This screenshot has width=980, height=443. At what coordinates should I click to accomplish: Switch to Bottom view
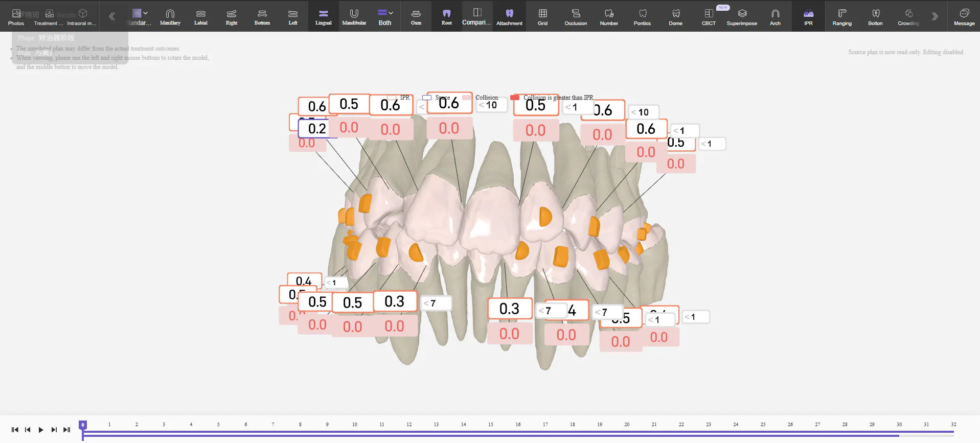(x=262, y=17)
